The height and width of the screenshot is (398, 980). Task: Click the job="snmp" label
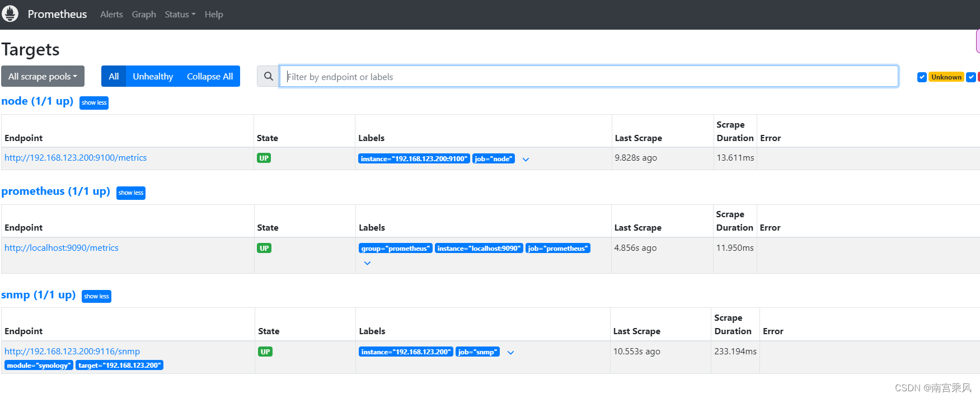tap(477, 352)
